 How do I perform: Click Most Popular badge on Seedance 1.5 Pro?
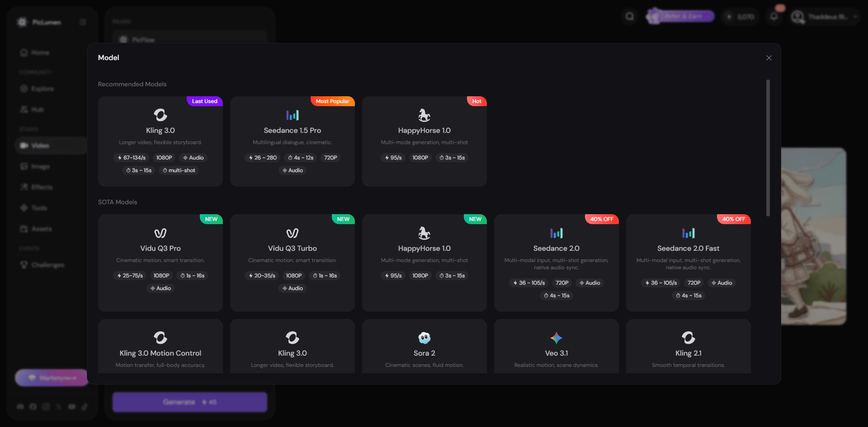pos(332,101)
